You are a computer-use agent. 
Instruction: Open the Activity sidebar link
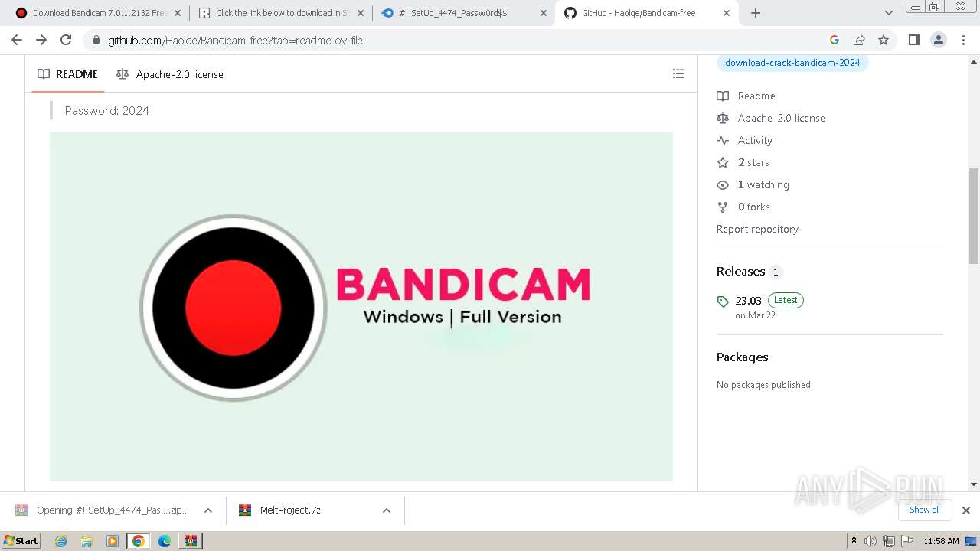745,140
